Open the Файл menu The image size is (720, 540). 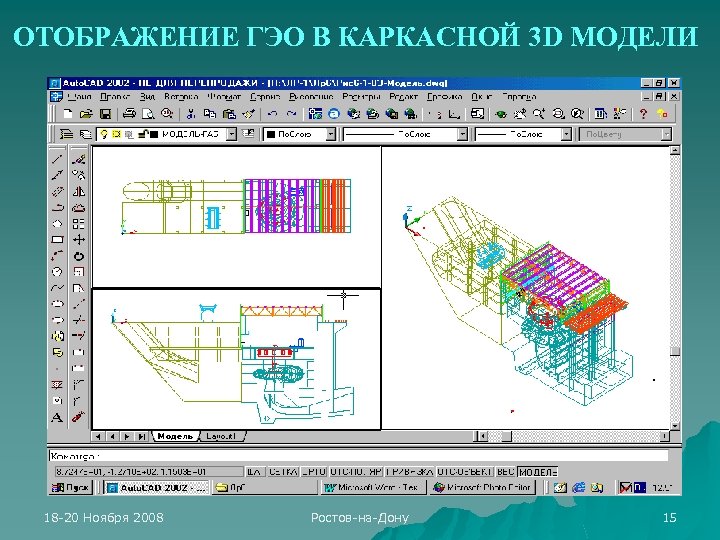point(79,96)
